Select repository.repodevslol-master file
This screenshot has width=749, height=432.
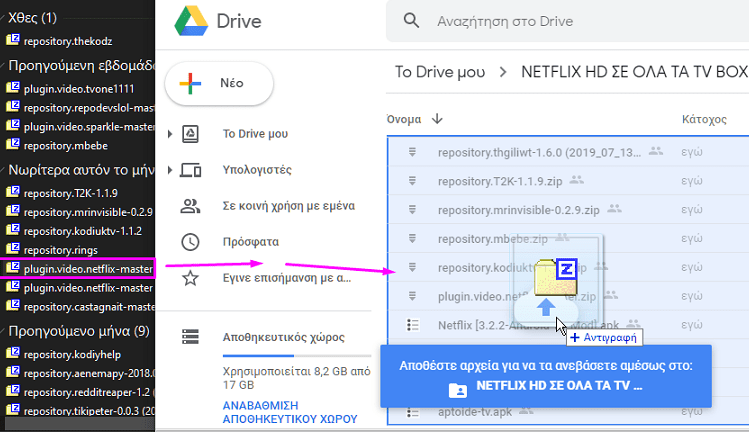tap(89, 108)
